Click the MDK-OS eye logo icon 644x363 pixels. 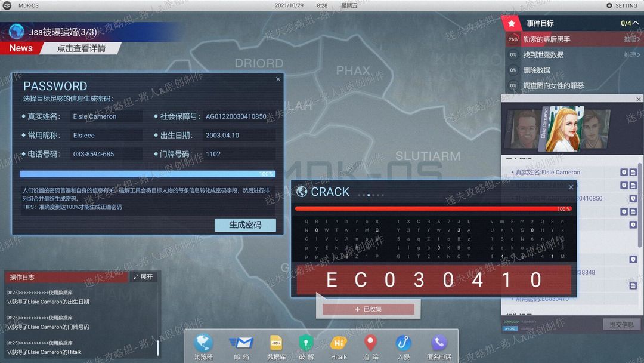click(7, 5)
